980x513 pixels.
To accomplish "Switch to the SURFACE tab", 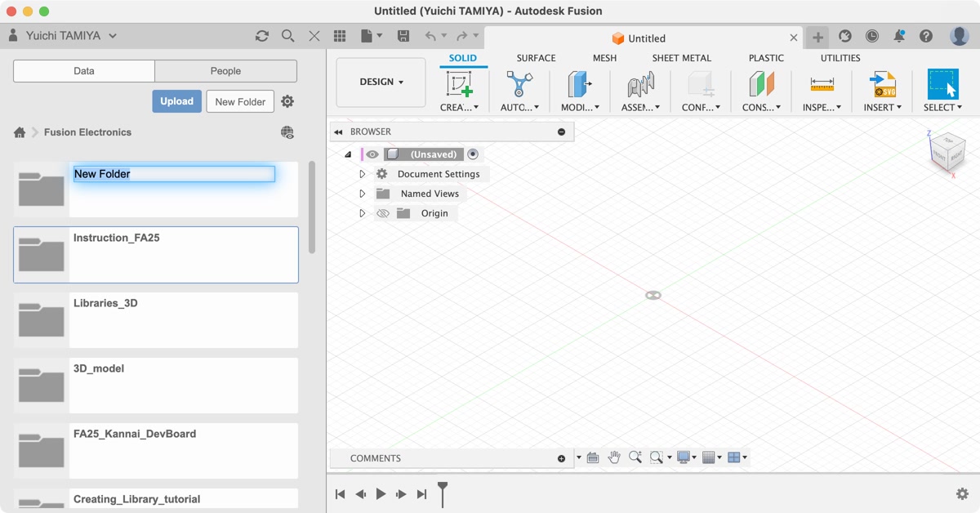I will pyautogui.click(x=536, y=58).
